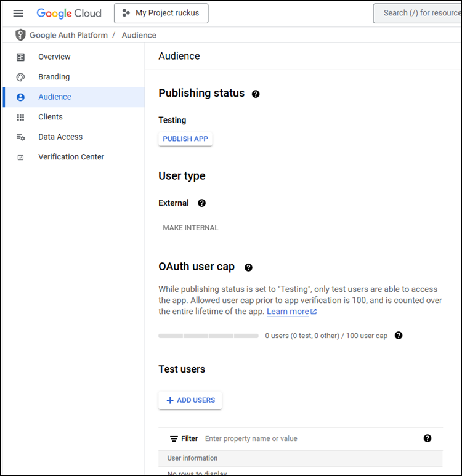Click the Filter help icon
The height and width of the screenshot is (476, 462).
[x=428, y=438]
